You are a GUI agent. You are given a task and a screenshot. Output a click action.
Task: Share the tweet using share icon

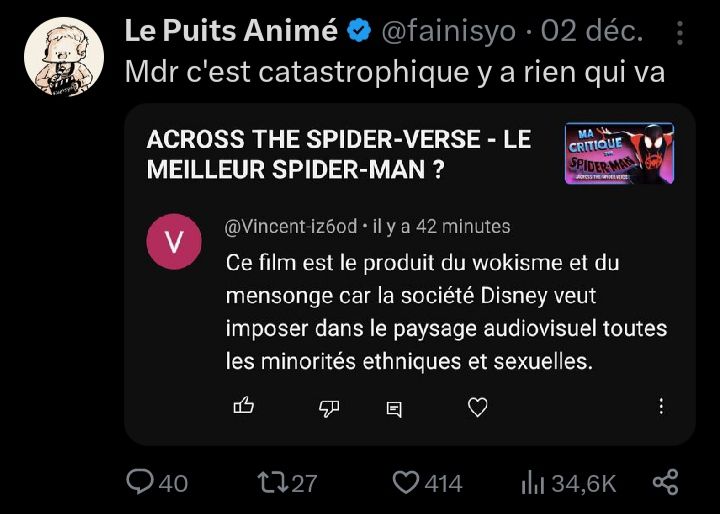[x=665, y=482]
